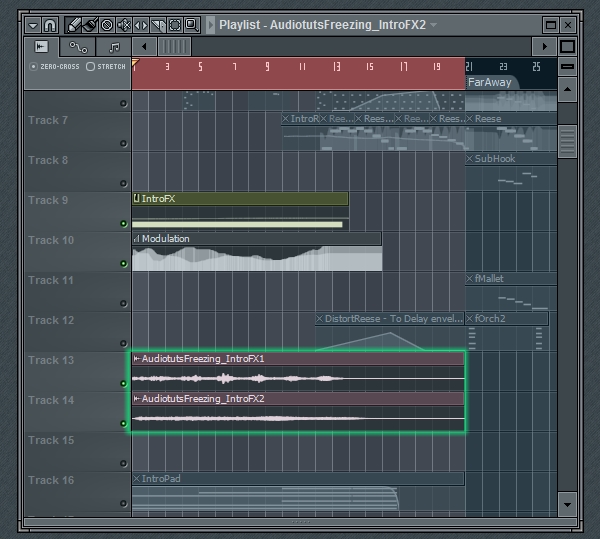Open clip menu icon of IntroFX clip
This screenshot has width=600, height=539.
(x=136, y=198)
